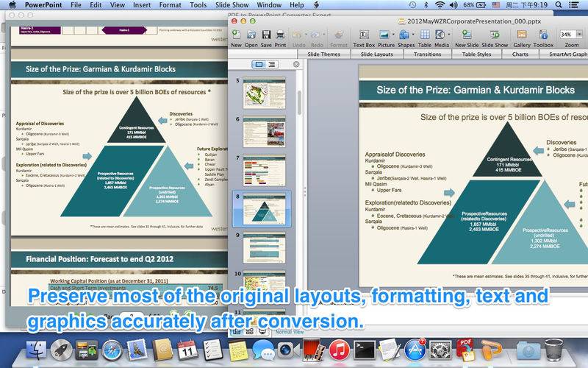Click the Save floppy disk icon
588x368 pixels.
point(266,35)
